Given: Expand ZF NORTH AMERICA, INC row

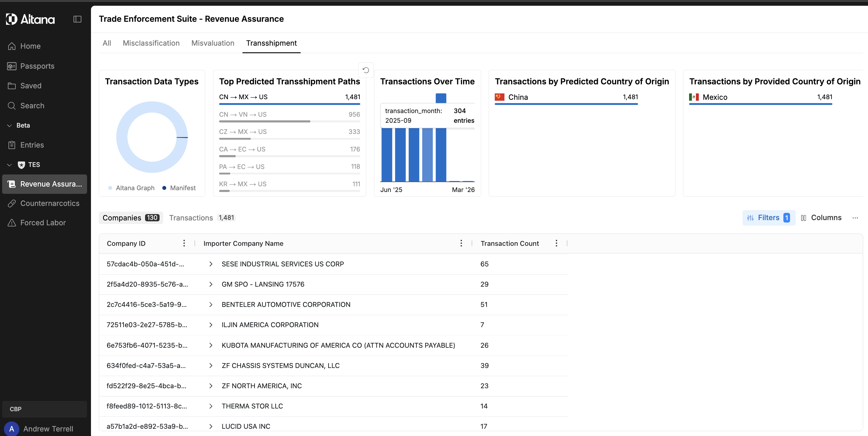Looking at the screenshot, I should coord(211,386).
